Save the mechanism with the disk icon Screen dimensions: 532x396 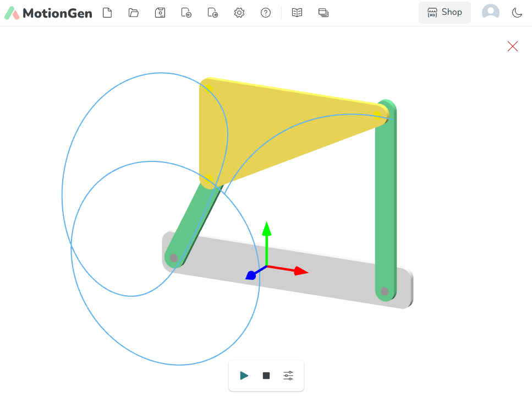(x=160, y=13)
